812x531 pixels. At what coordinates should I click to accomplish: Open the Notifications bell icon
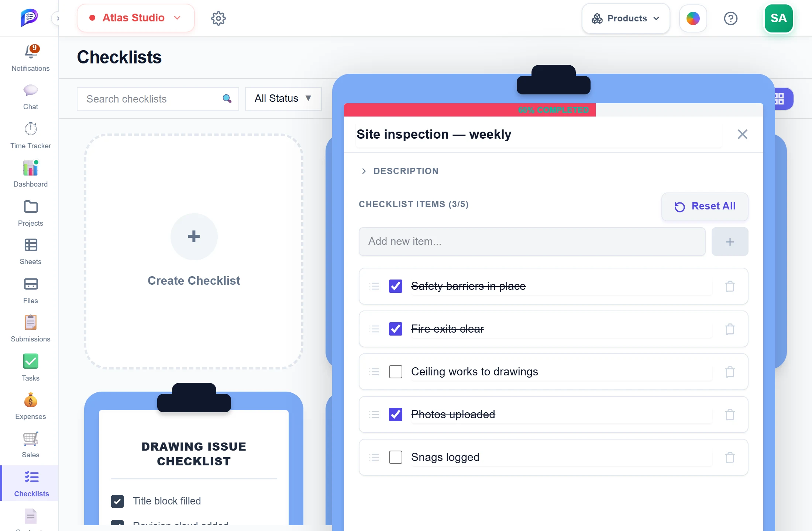[x=31, y=52]
